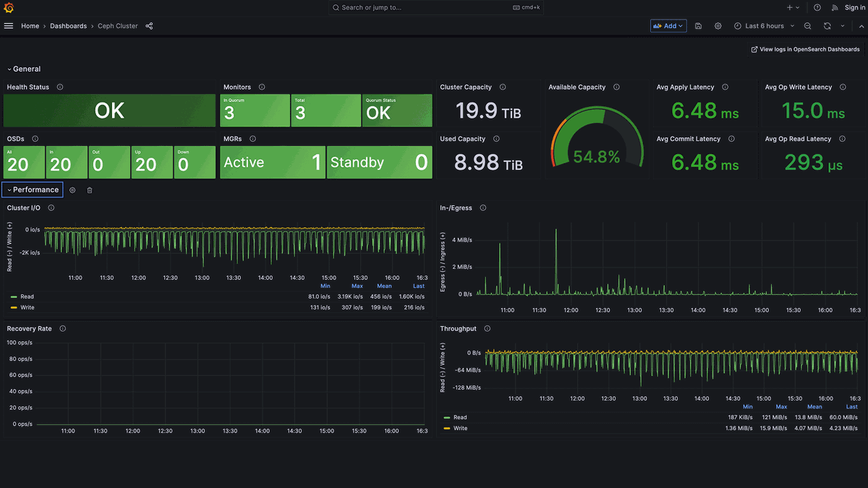Show info for Recovery Rate panel

pos(63,329)
